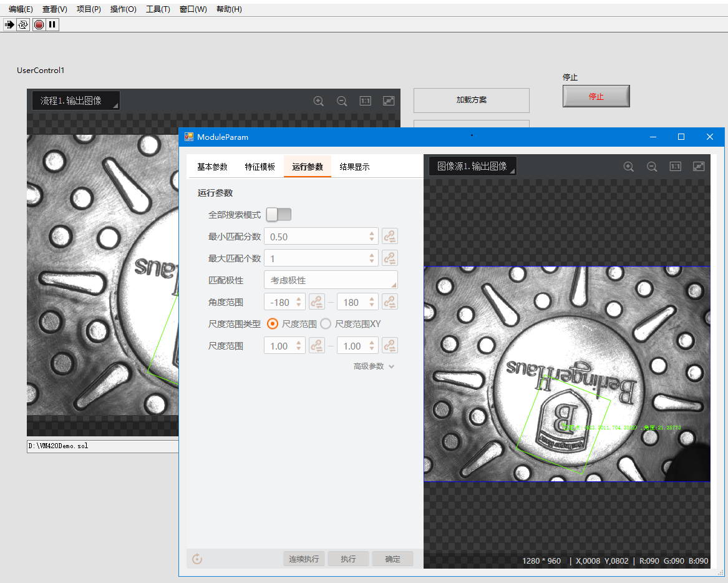Click the 最小匹配分数 value field 0.50

[x=317, y=237]
